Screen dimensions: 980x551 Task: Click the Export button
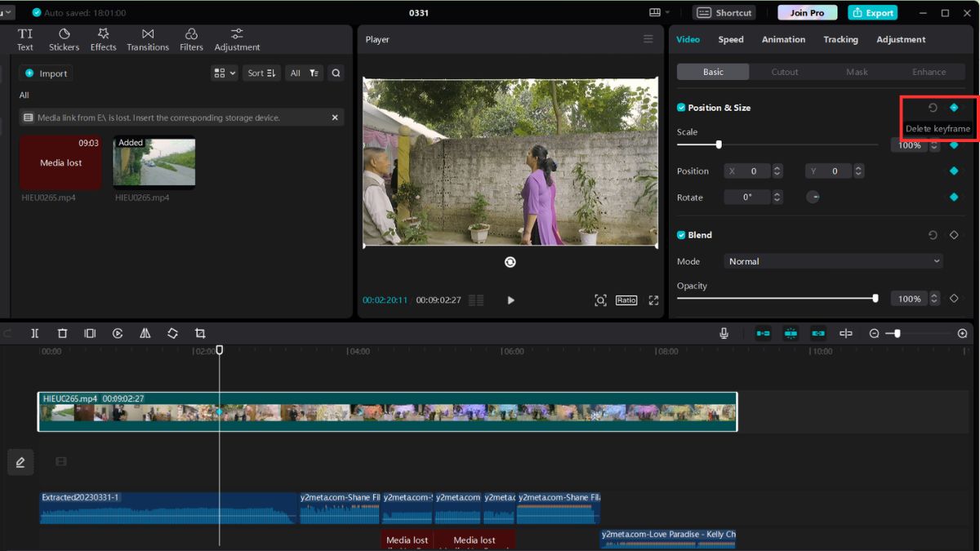pos(872,12)
